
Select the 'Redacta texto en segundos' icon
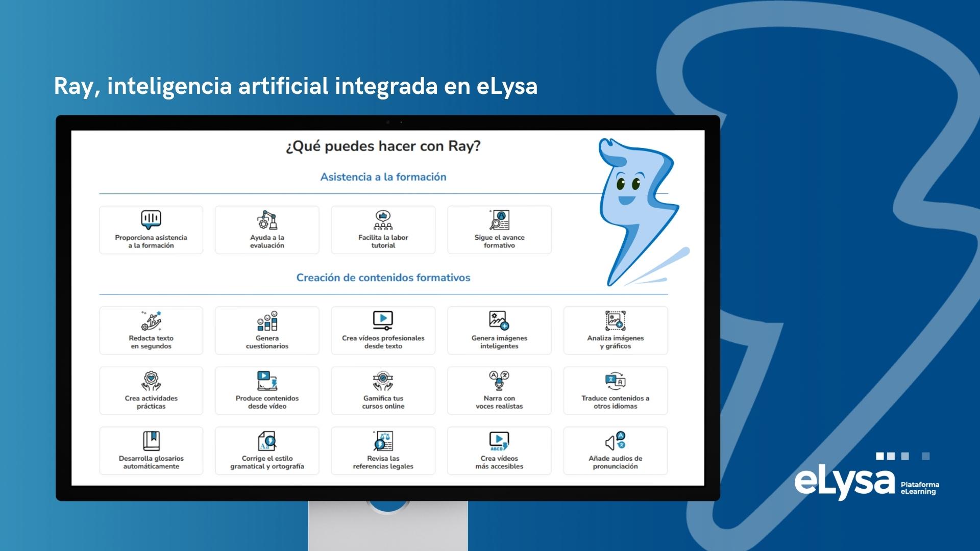pos(151,320)
